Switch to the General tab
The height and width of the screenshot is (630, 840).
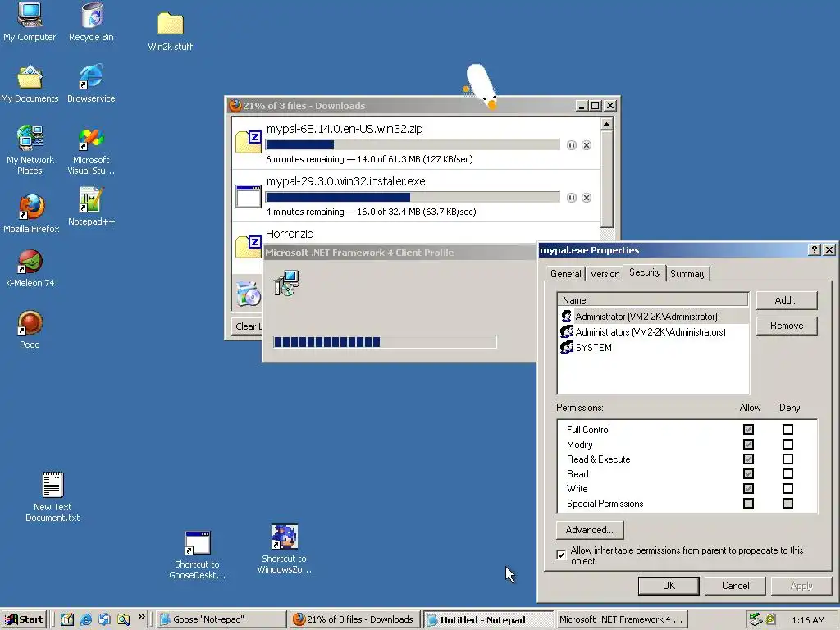pos(565,274)
